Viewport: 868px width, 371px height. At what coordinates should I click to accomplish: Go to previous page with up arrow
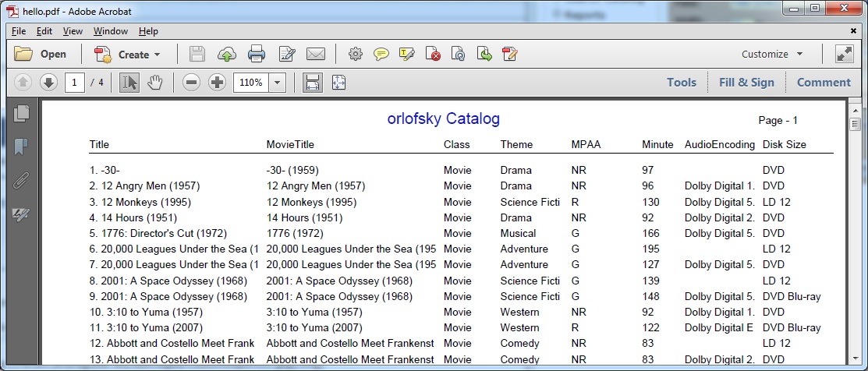23,83
